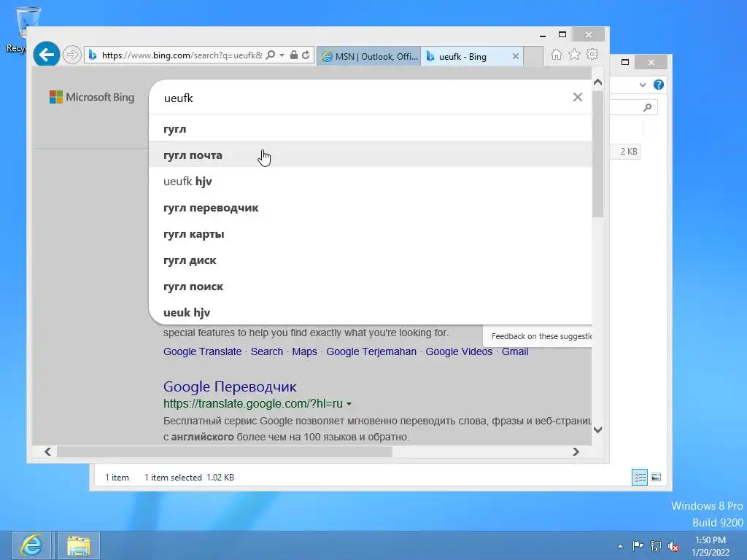The height and width of the screenshot is (560, 747).
Task: Open the Google Terjemahan link
Action: (371, 351)
